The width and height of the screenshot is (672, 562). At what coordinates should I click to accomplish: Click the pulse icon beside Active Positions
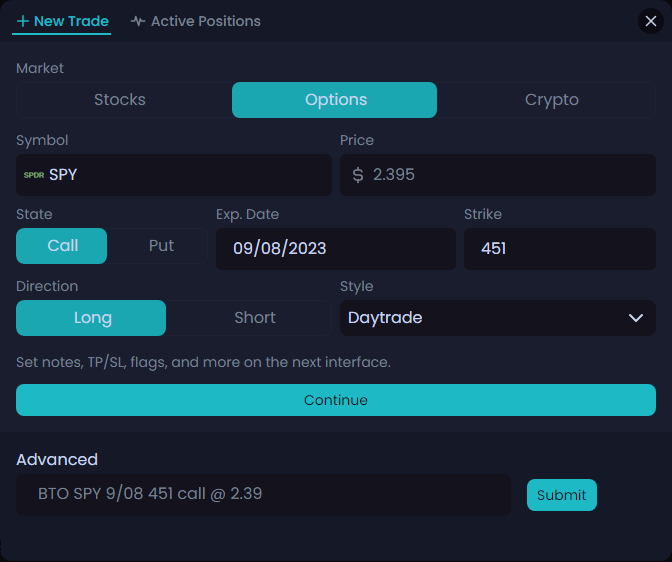click(x=138, y=21)
